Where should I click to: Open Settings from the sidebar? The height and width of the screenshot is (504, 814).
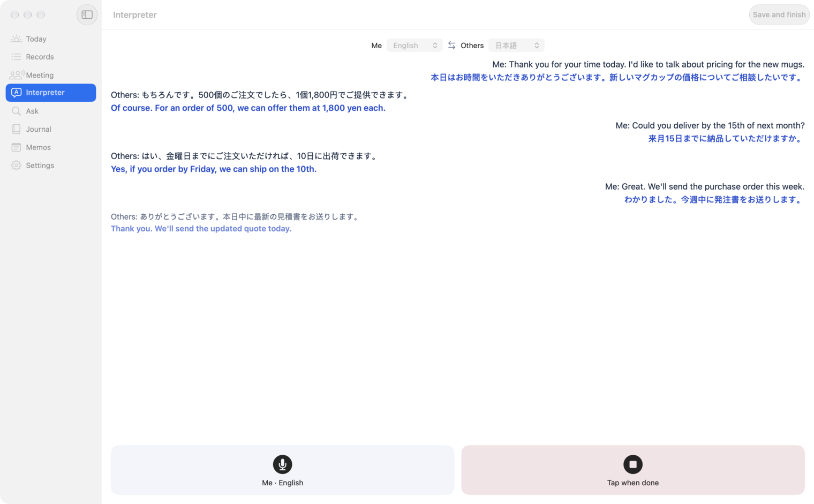(x=51, y=166)
